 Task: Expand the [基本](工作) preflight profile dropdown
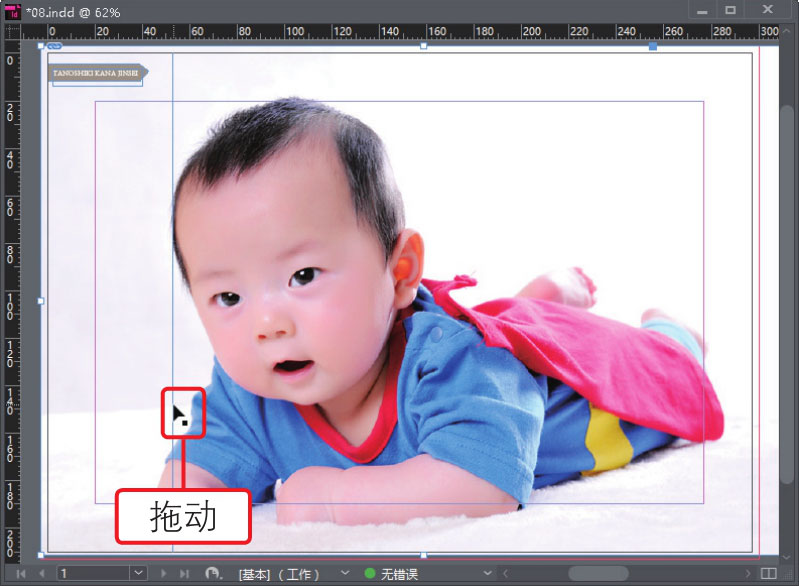[345, 574]
